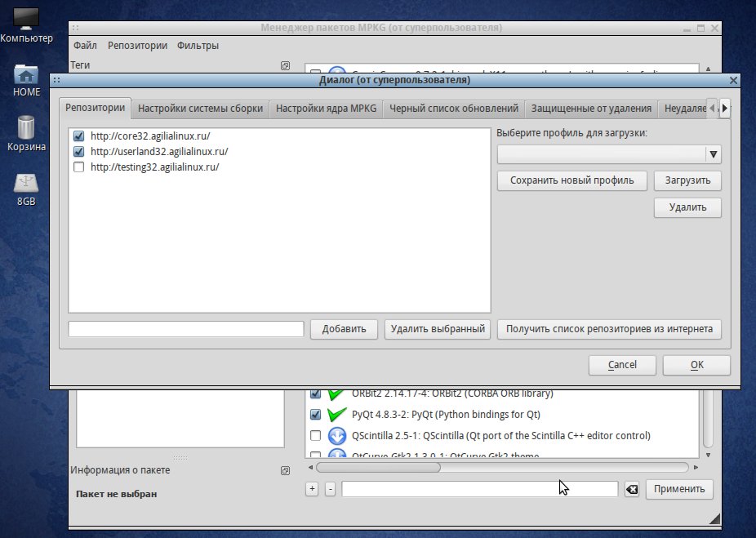The height and width of the screenshot is (538, 756).
Task: Open the Компьютер desktop icon
Action: 26,24
